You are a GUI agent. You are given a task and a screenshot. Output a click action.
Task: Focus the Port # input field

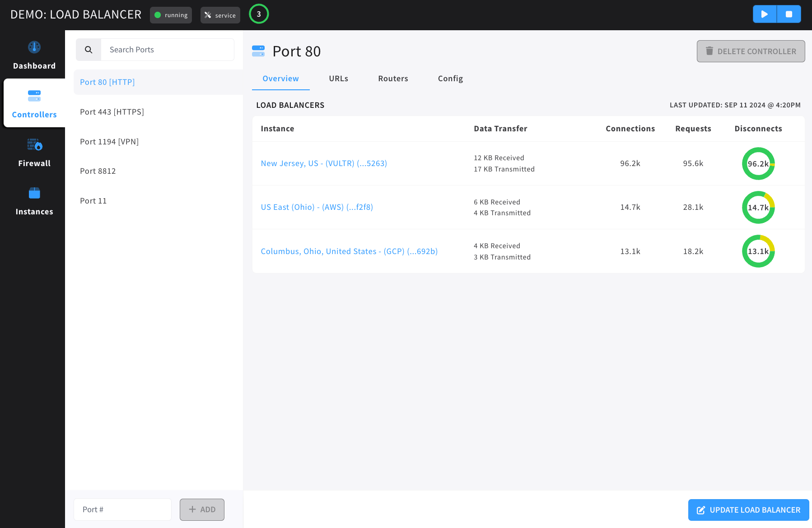pyautogui.click(x=122, y=509)
